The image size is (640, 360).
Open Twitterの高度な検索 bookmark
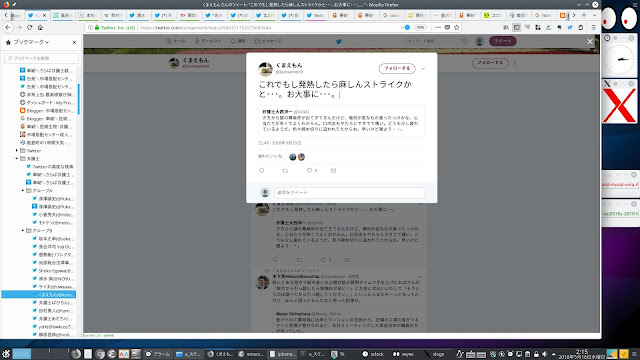[50, 167]
